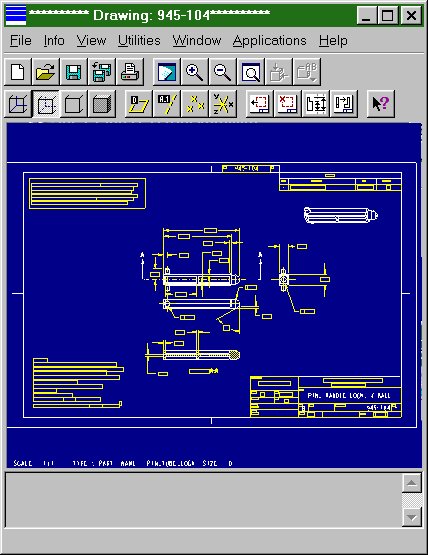This screenshot has height=555, width=428.
Task: Toggle datum points display icon
Action: 195,104
